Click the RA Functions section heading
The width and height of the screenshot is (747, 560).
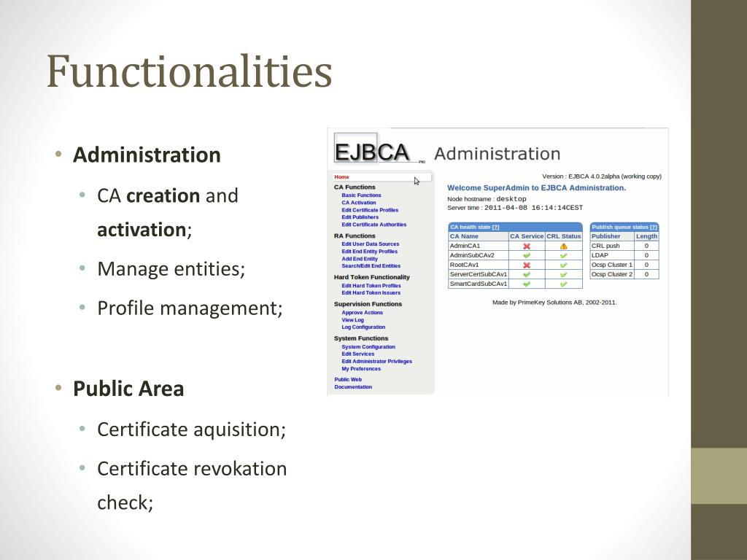click(x=355, y=236)
